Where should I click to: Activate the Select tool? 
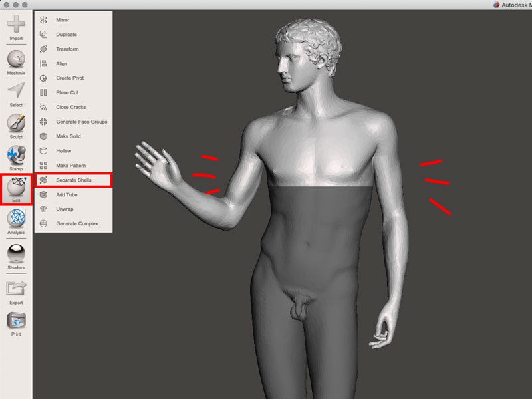pyautogui.click(x=16, y=92)
